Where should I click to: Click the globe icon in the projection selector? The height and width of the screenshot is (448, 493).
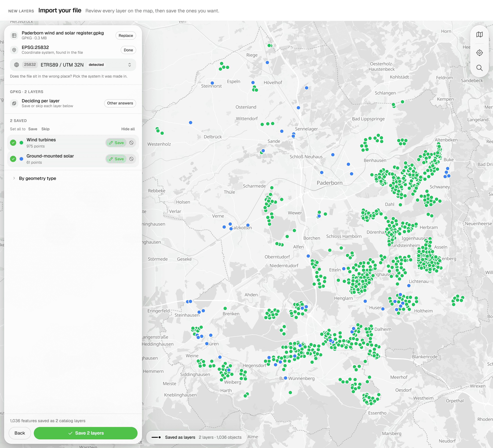tap(17, 65)
